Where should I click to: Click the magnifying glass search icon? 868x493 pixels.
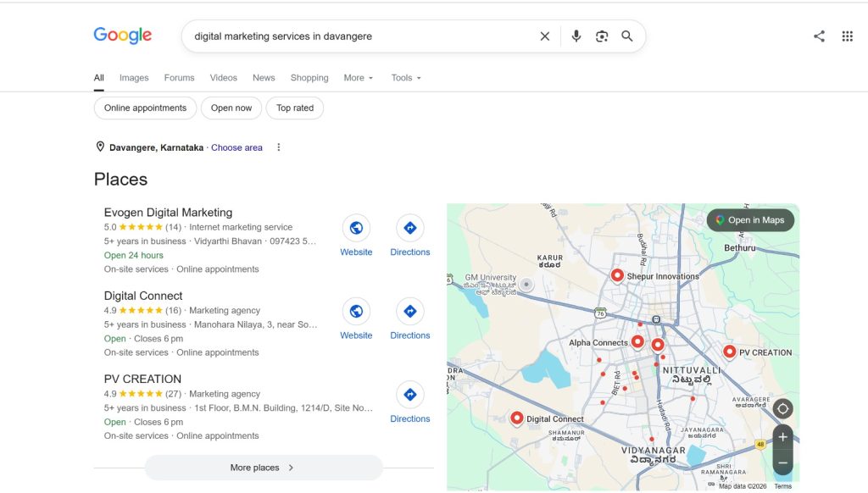coord(626,36)
